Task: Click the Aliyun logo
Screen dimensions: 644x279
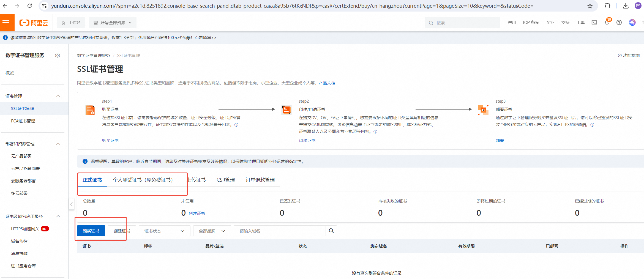Action: click(x=34, y=23)
